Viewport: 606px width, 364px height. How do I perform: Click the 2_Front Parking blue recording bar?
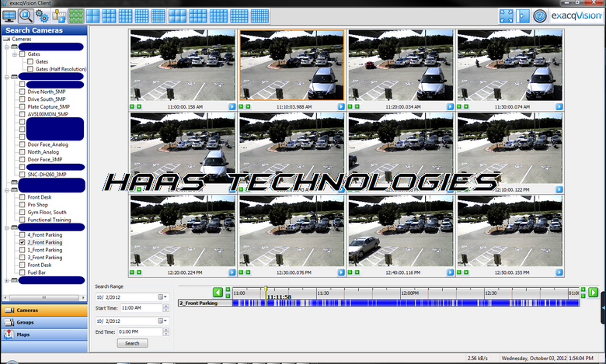pos(406,303)
